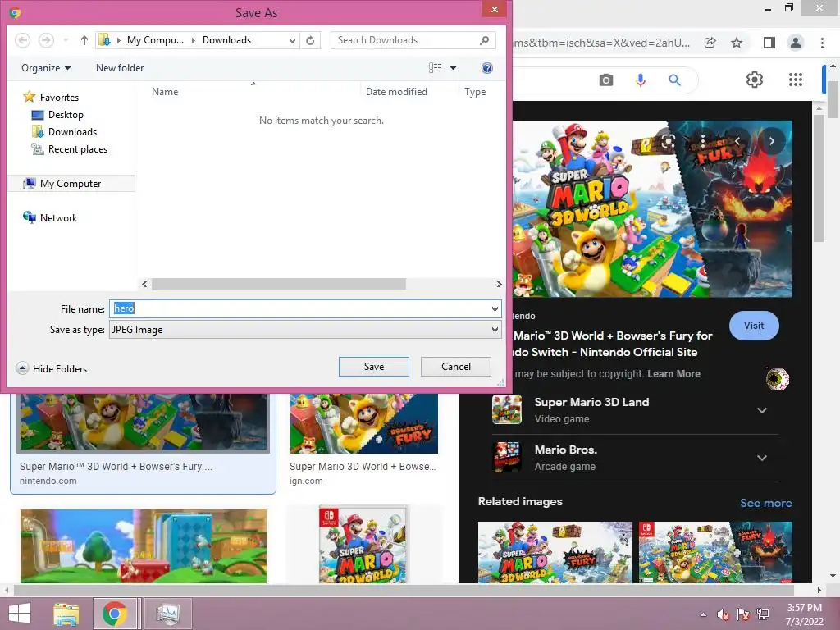The height and width of the screenshot is (630, 840).
Task: Collapse with Hide Folders
Action: pos(52,368)
